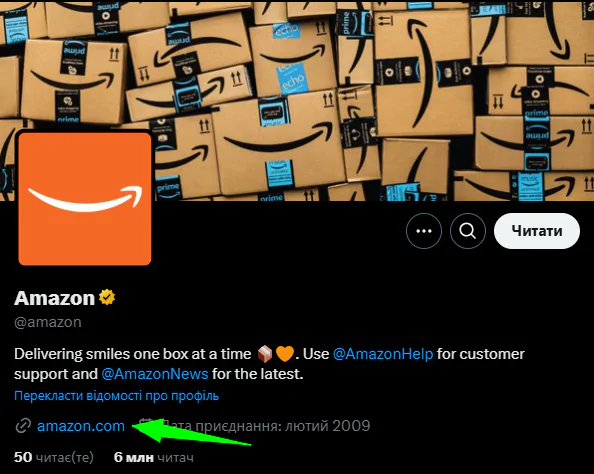Open the three-dot more options menu

click(x=424, y=231)
